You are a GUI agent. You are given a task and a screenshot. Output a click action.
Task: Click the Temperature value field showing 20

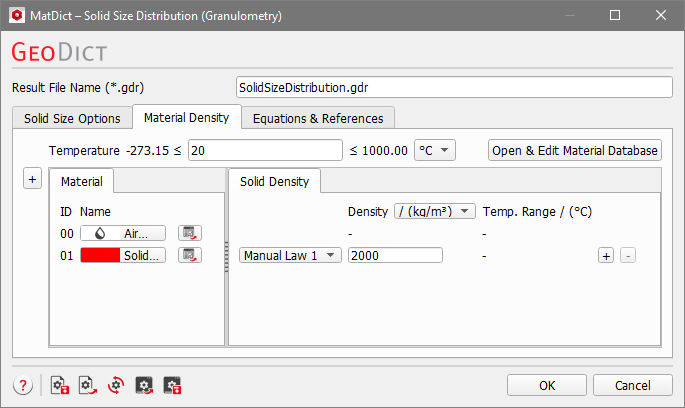pos(265,150)
